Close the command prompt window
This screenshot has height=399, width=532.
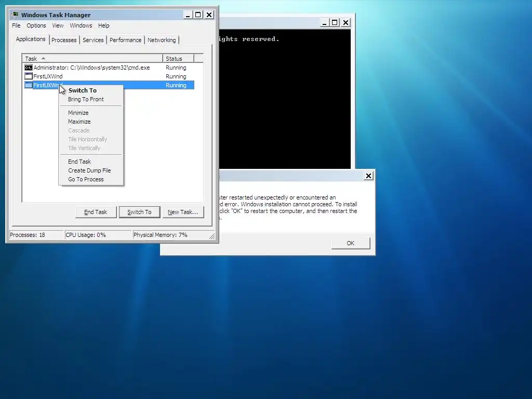click(345, 22)
